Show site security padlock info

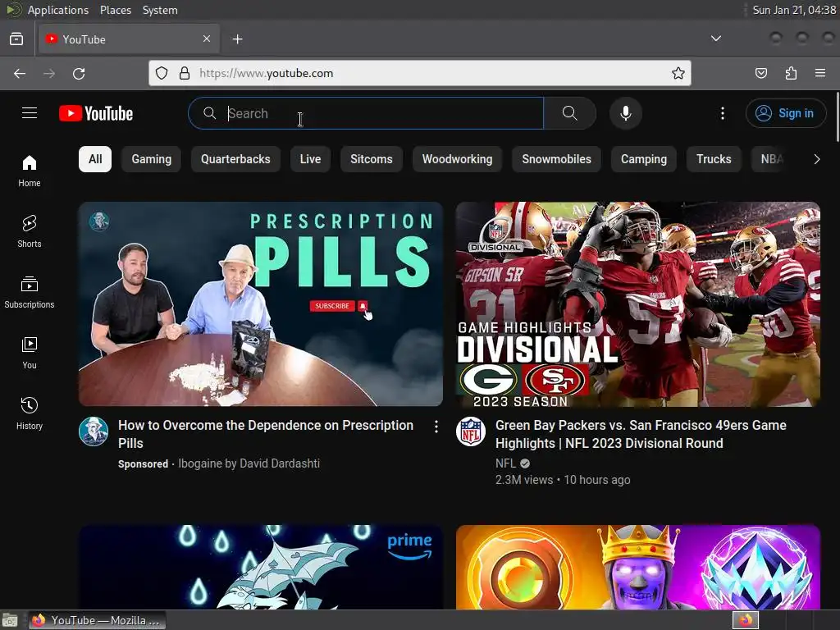pos(185,73)
